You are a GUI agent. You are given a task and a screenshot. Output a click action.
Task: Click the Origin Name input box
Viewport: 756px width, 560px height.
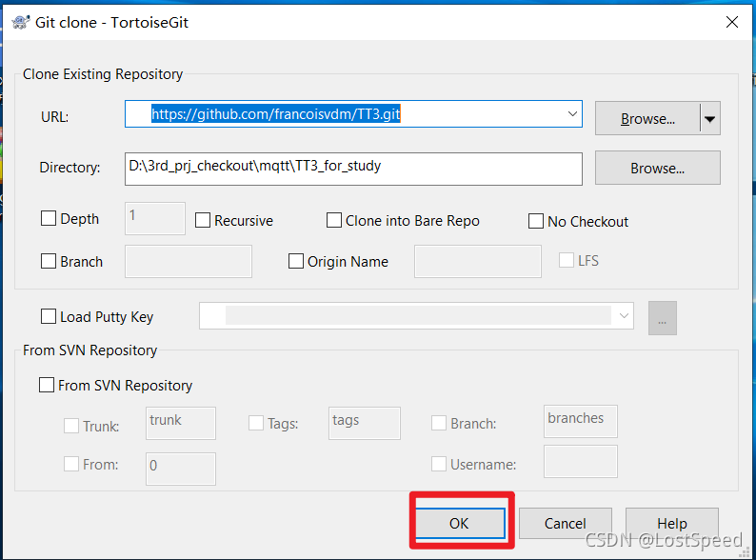tap(477, 262)
